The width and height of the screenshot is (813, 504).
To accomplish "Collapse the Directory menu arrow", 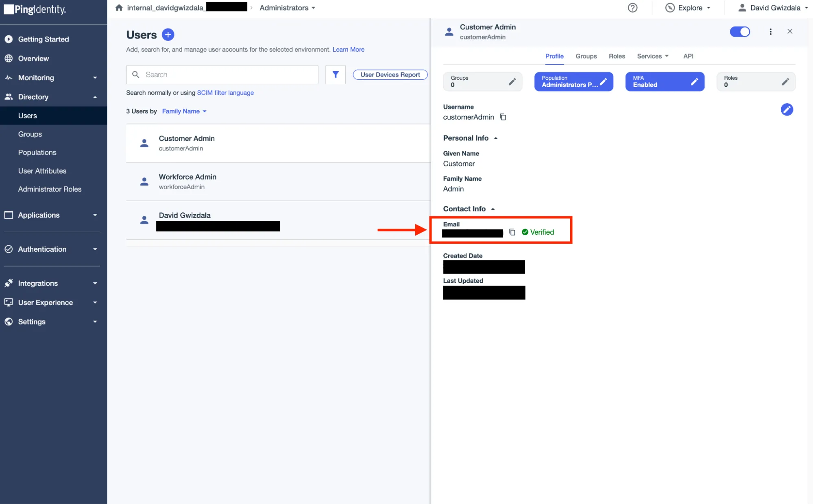I will (x=95, y=97).
